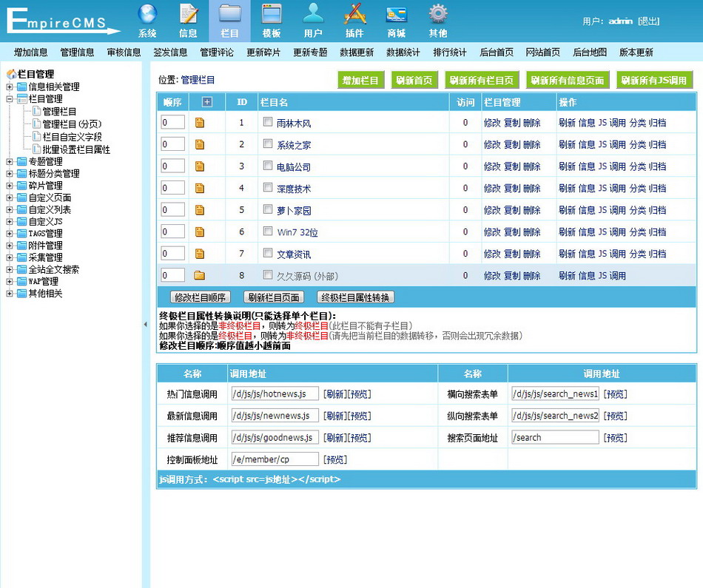Click the file icon in row 雨林木风
703x588 pixels.
coord(200,123)
